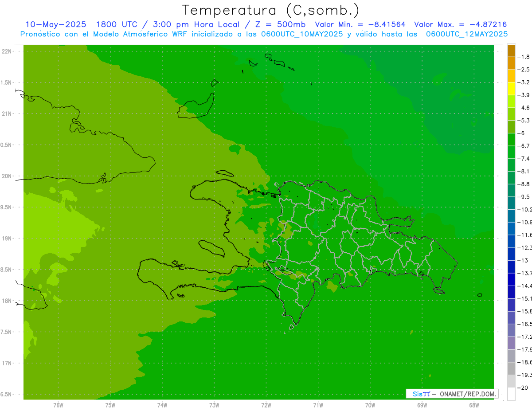Click the "71W" longitude label
Image resolution: width=532 pixels, height=411 pixels.
(x=318, y=405)
